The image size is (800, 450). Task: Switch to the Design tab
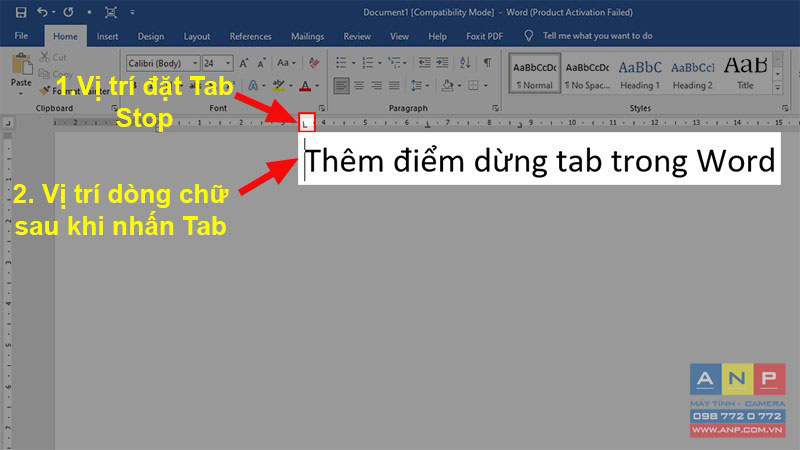click(151, 36)
